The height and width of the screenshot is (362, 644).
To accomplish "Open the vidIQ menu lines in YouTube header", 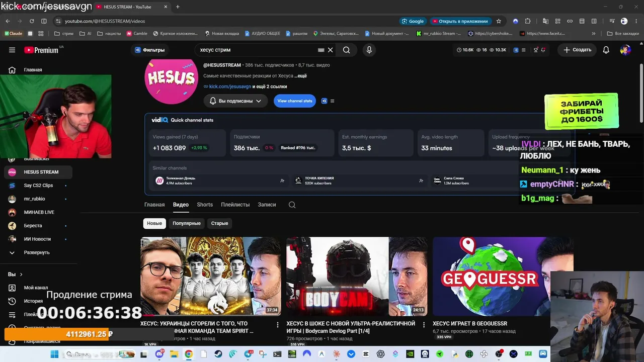I will tap(523, 50).
